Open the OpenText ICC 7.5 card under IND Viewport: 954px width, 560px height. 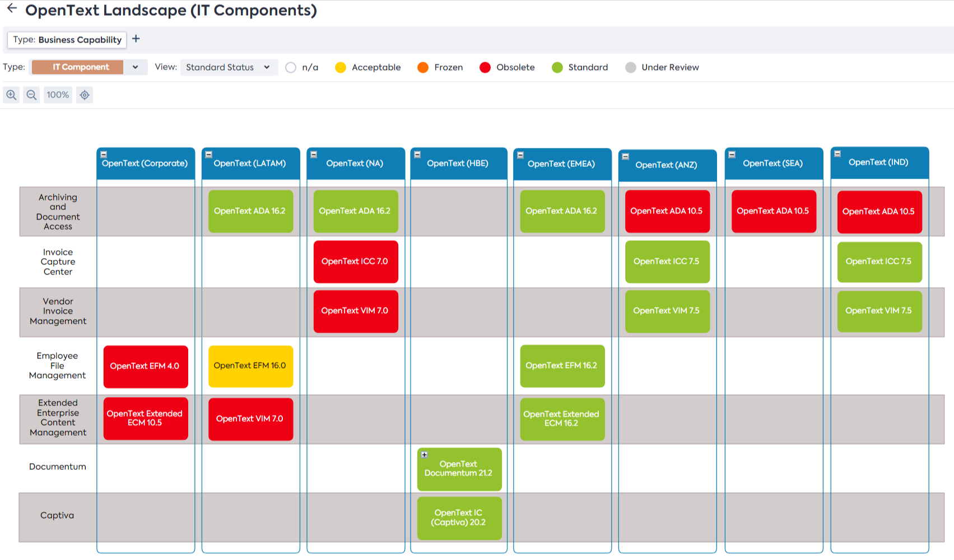point(879,262)
